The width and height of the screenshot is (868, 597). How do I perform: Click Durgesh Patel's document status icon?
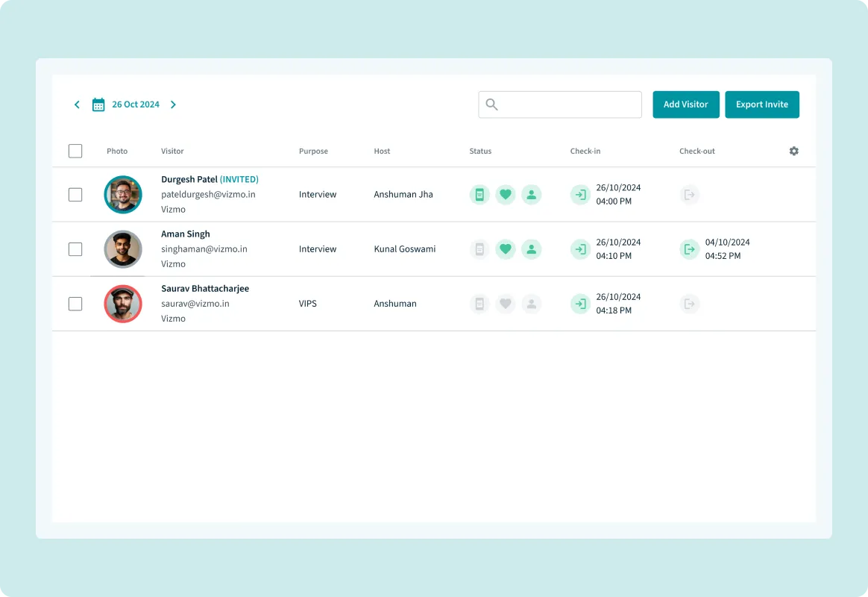coord(479,194)
